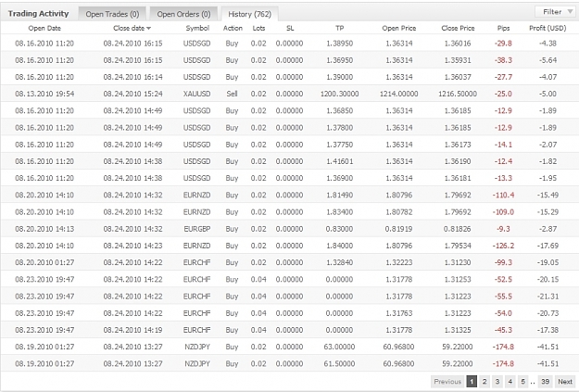Click profit value -5.64
Image resolution: width=579 pixels, height=392 pixels.
tap(548, 60)
